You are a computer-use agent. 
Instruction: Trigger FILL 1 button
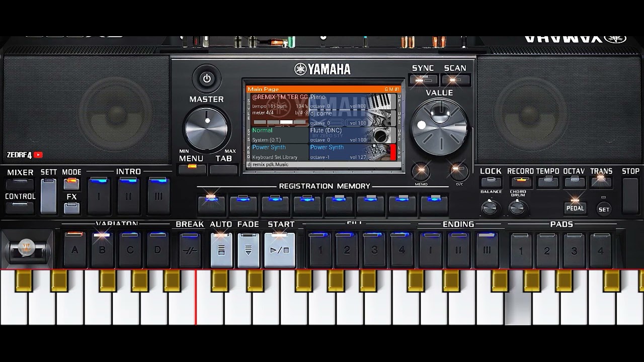click(319, 249)
